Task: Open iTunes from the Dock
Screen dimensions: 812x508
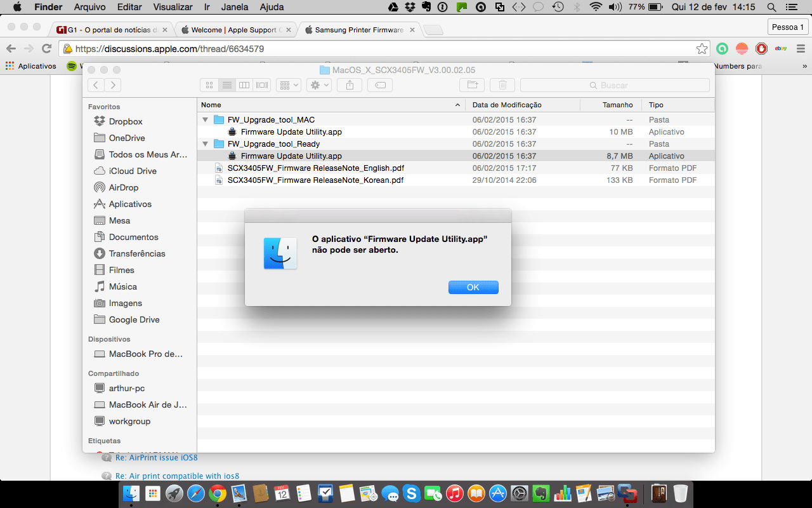Action: tap(454, 493)
